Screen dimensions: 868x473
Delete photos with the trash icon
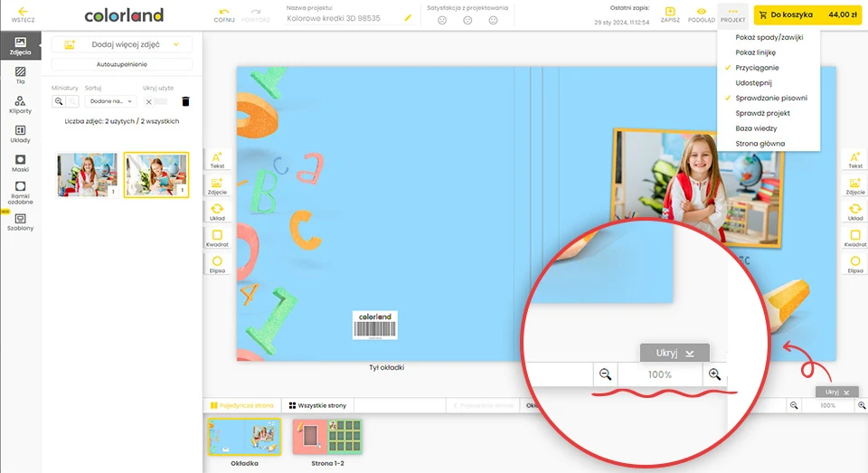[185, 101]
